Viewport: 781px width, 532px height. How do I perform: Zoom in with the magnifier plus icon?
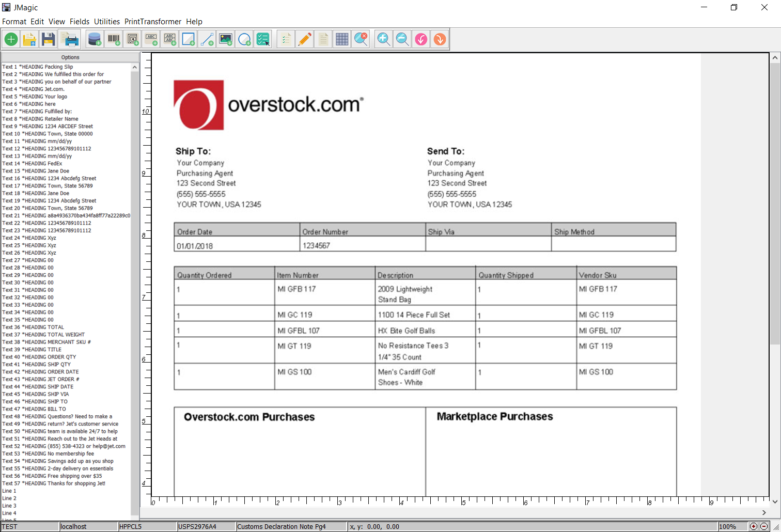click(383, 39)
